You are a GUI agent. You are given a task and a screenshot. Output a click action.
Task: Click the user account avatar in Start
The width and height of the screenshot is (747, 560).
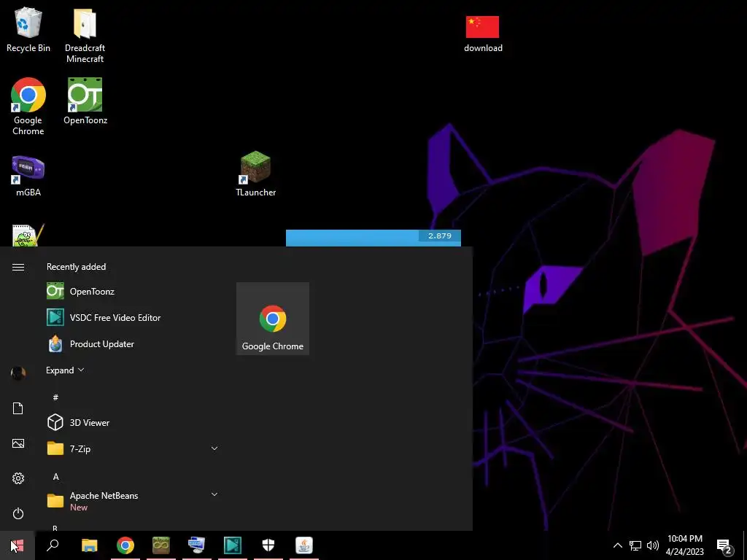(18, 373)
